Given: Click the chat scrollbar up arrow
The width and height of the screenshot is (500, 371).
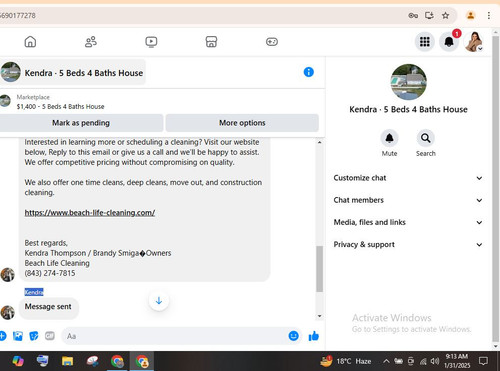Looking at the screenshot, I should pyautogui.click(x=319, y=142).
